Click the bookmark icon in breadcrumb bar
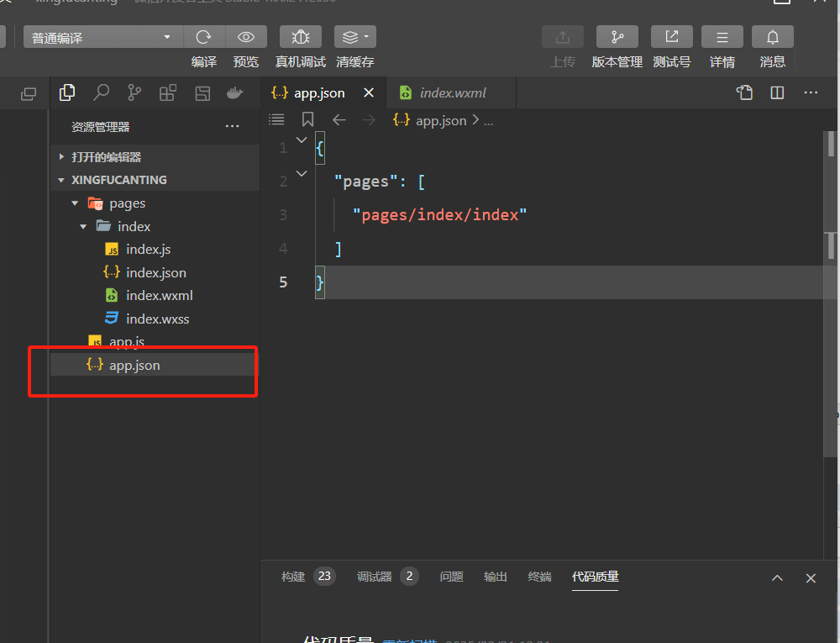This screenshot has width=840, height=643. (307, 119)
